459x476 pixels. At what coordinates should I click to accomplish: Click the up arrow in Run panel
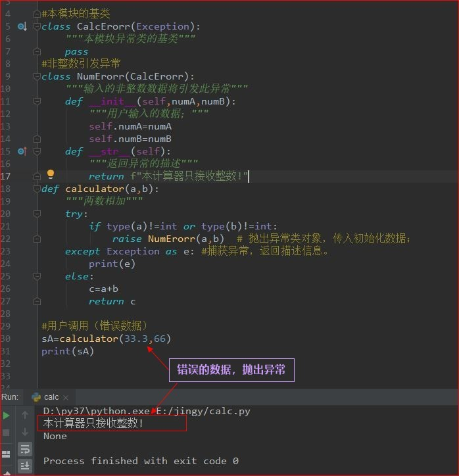[25, 416]
